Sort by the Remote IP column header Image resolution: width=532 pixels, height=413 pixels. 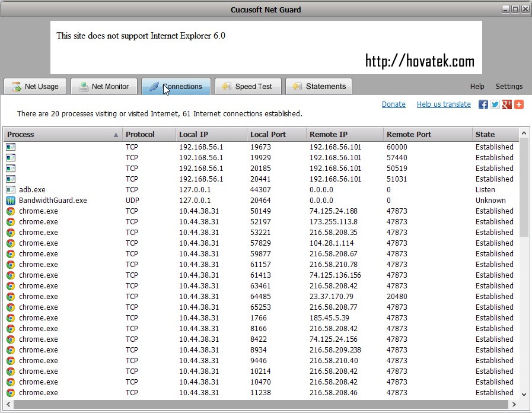345,134
